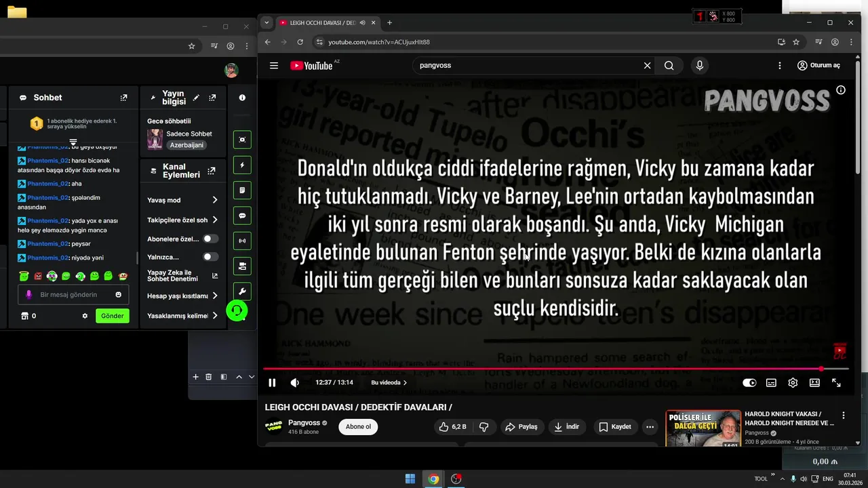Open the chat emoji picker
Screen dimensions: 868x488
tap(119, 295)
